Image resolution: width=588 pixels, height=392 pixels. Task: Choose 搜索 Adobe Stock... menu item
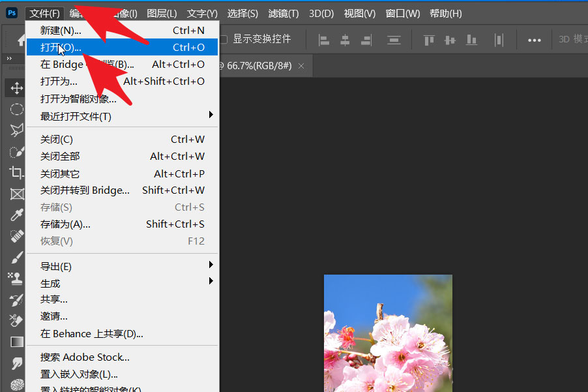pyautogui.click(x=123, y=357)
